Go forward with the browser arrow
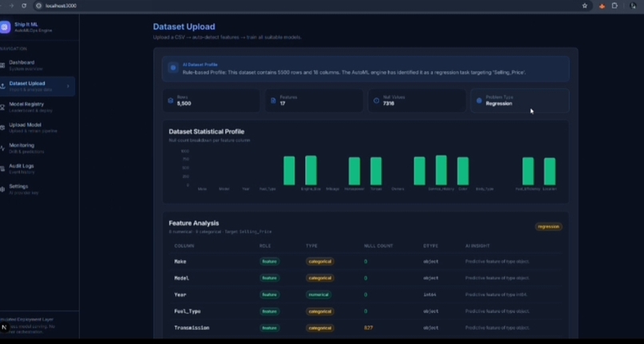This screenshot has width=644, height=344. [11, 6]
